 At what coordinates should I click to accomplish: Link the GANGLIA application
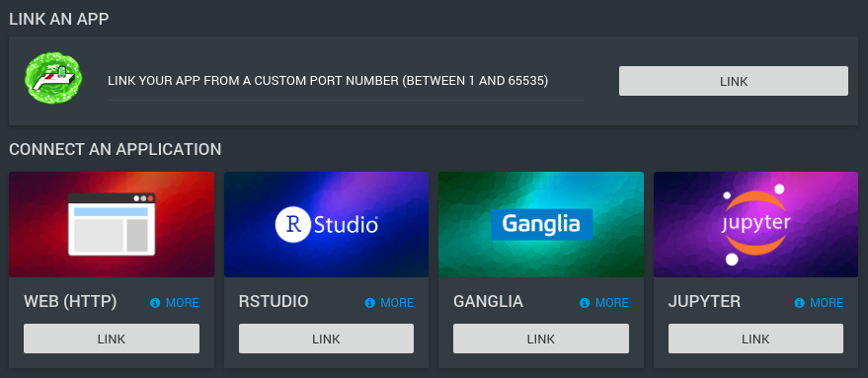(541, 339)
